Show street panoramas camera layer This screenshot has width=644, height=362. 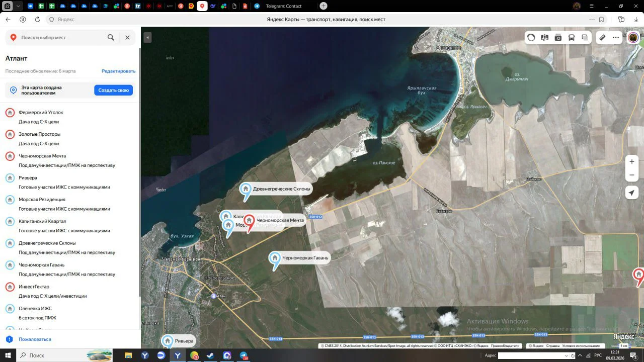(x=558, y=38)
